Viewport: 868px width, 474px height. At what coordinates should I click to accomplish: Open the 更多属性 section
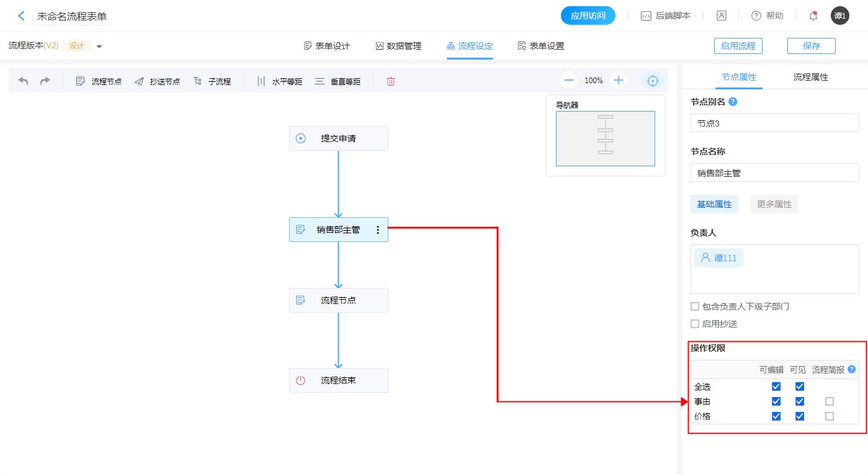point(774,204)
